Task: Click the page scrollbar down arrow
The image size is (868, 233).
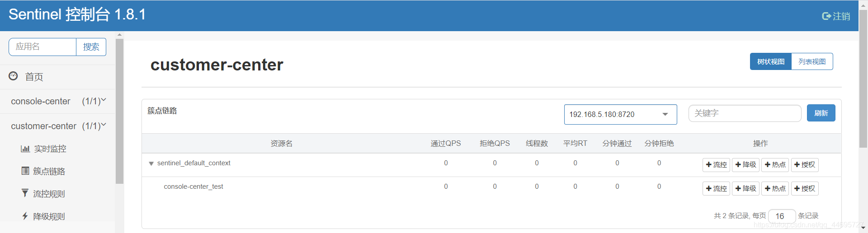Action: pyautogui.click(x=863, y=228)
